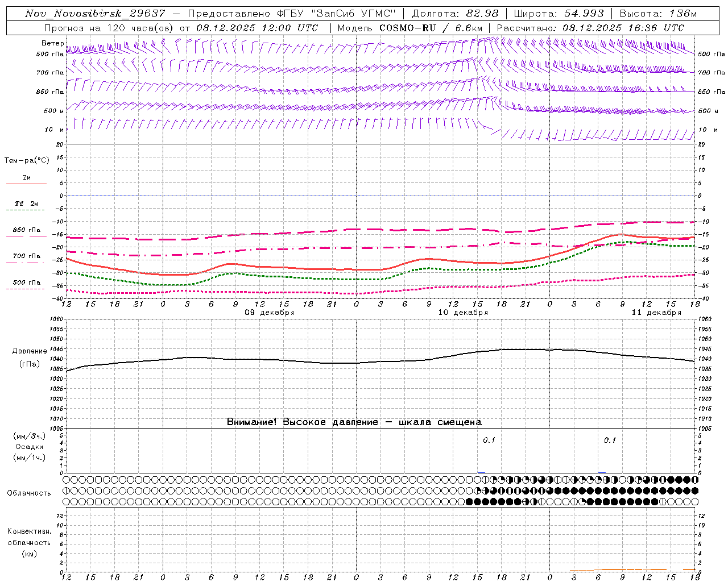Click the elevation text Высота: 136м
The image size is (728, 582).
(658, 14)
